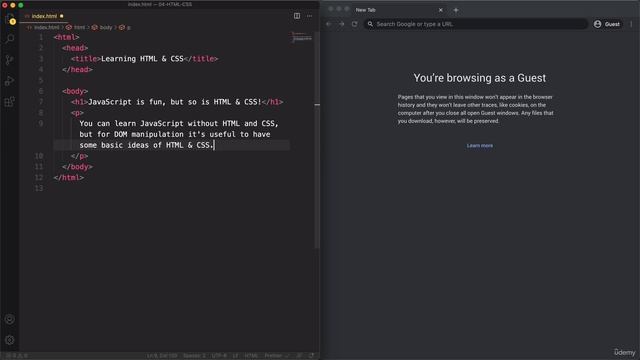Click the browser back arrow

pyautogui.click(x=329, y=24)
